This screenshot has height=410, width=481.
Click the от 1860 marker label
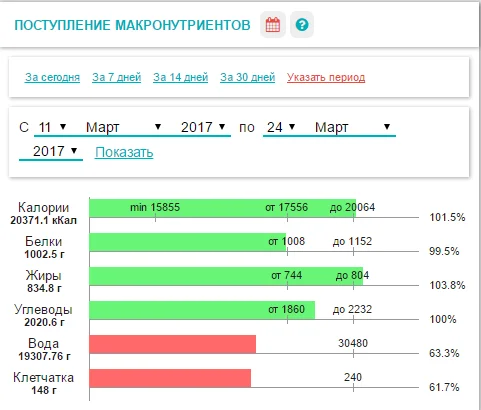click(x=287, y=309)
